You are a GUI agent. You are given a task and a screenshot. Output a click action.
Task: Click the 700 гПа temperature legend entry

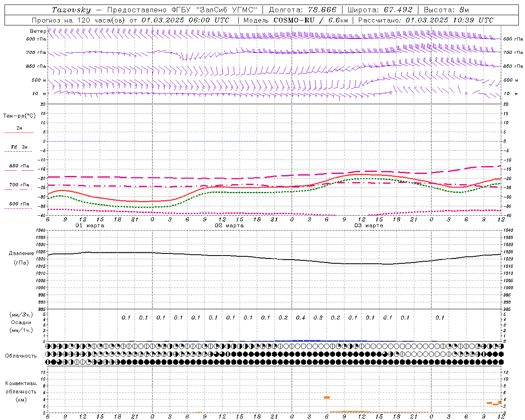tap(19, 185)
